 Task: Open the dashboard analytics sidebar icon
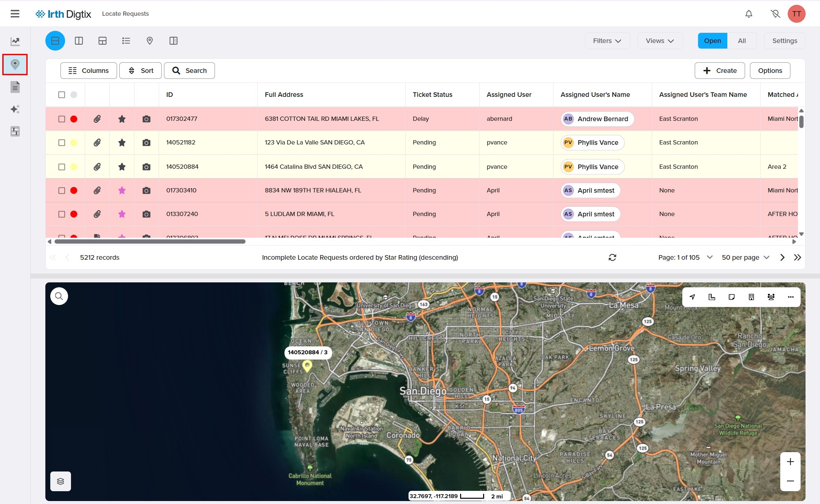[15, 41]
